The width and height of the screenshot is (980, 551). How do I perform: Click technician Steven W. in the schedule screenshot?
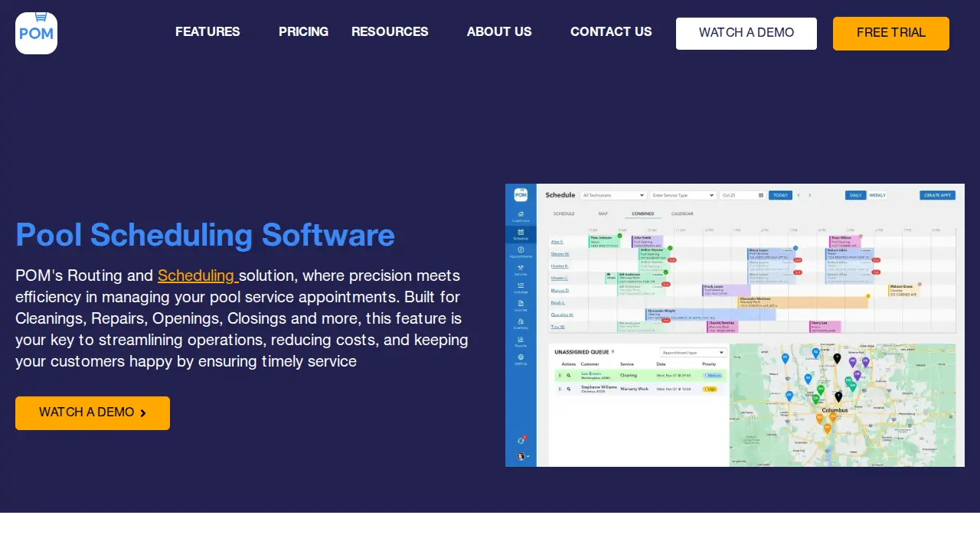560,254
